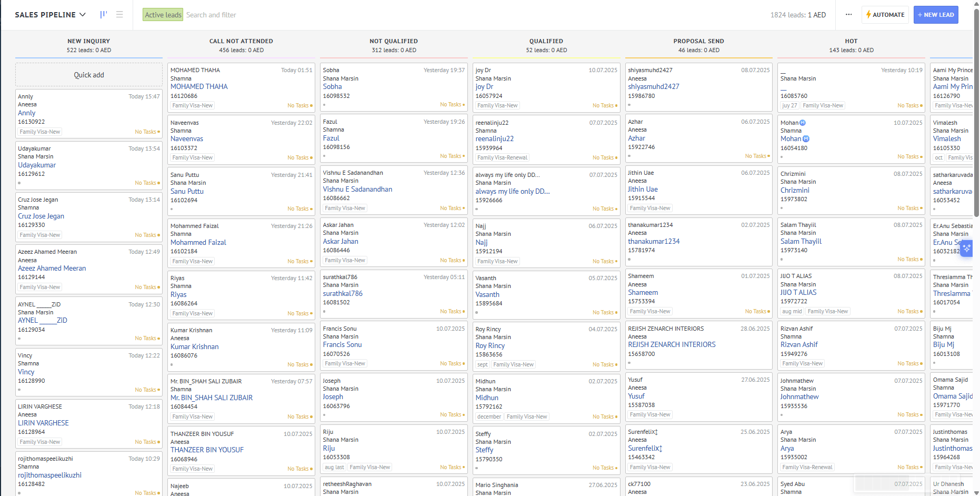This screenshot has width=980, height=496.
Task: Click the 'aug last' tag on Riju card
Action: [x=334, y=467]
